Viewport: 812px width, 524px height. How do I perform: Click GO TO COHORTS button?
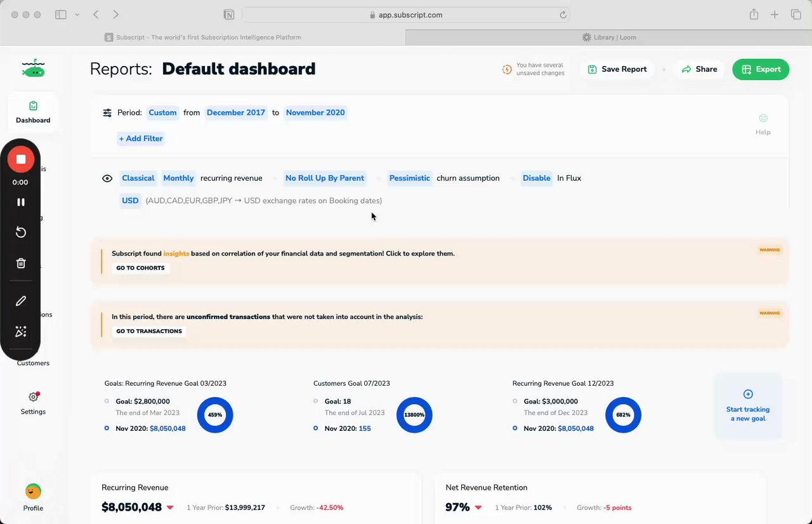coord(140,268)
